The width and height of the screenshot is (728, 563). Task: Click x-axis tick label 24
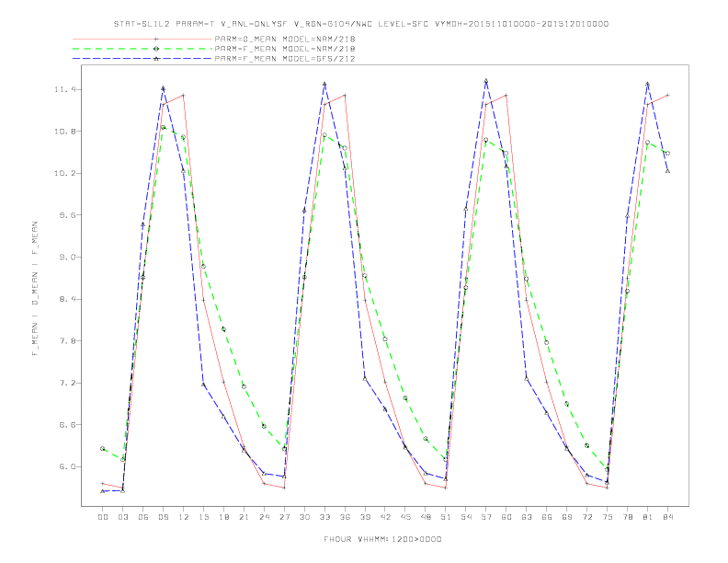[x=264, y=517]
